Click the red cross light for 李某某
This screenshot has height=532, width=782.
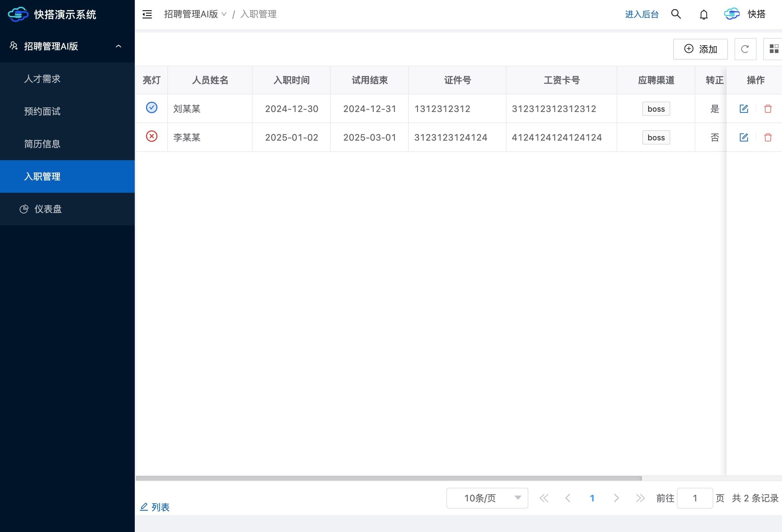151,136
